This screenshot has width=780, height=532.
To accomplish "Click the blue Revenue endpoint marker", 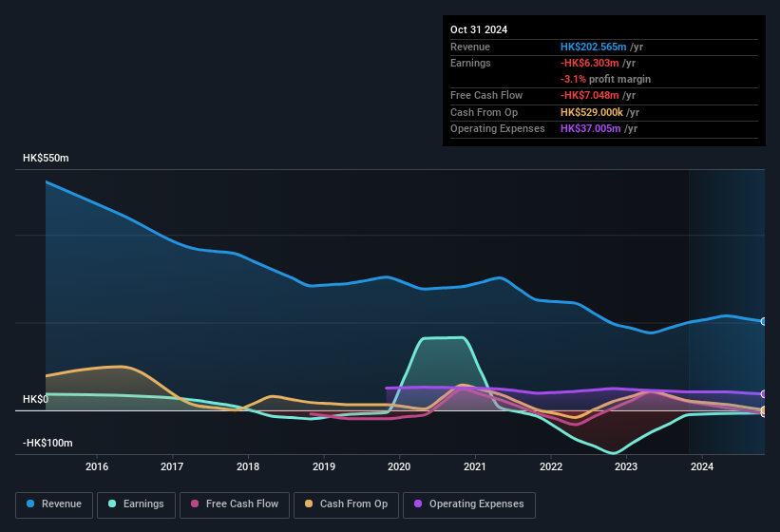I will [764, 321].
